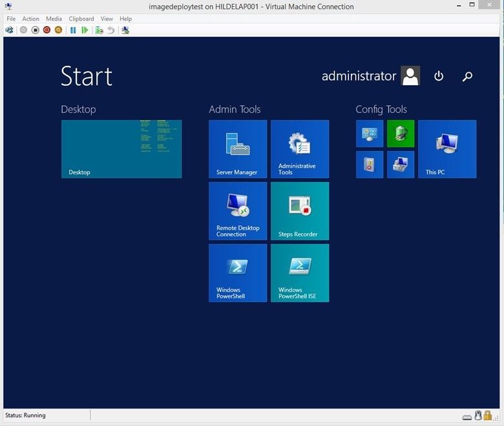This screenshot has width=504, height=426.
Task: Click the gold padlock icon in status bar
Action: coord(488,416)
